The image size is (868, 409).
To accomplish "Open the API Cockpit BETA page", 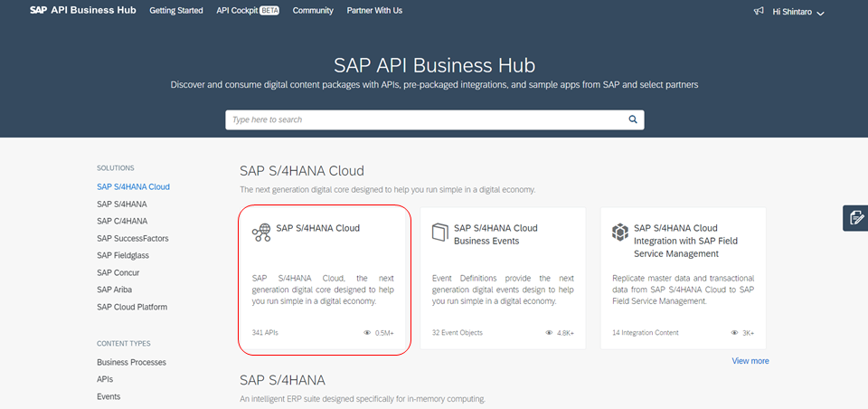I will click(248, 11).
